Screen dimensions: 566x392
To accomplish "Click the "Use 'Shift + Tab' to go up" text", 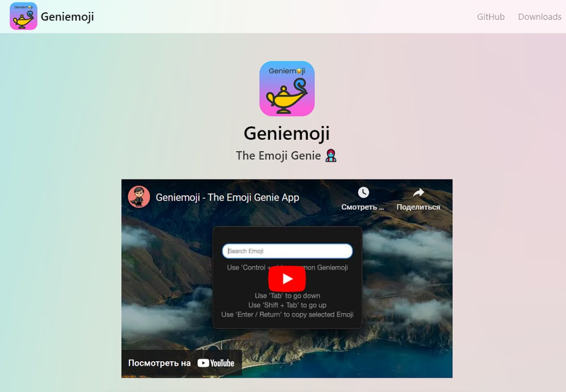I will [287, 305].
